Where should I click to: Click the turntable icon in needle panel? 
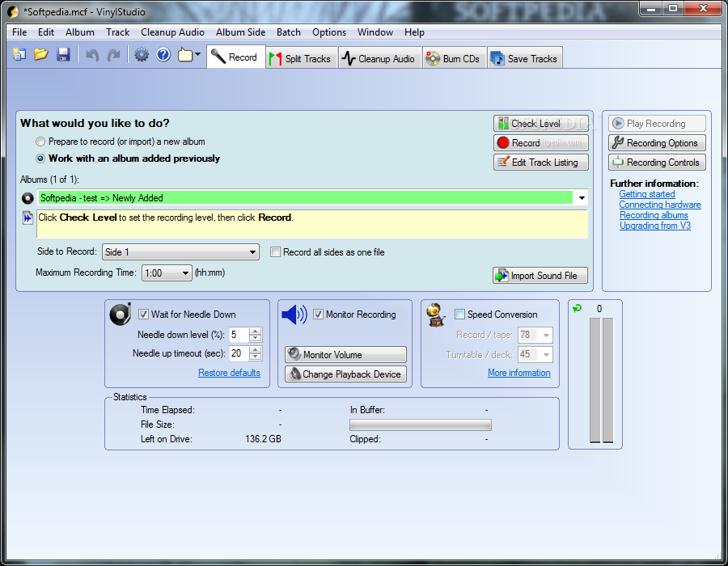point(121,314)
